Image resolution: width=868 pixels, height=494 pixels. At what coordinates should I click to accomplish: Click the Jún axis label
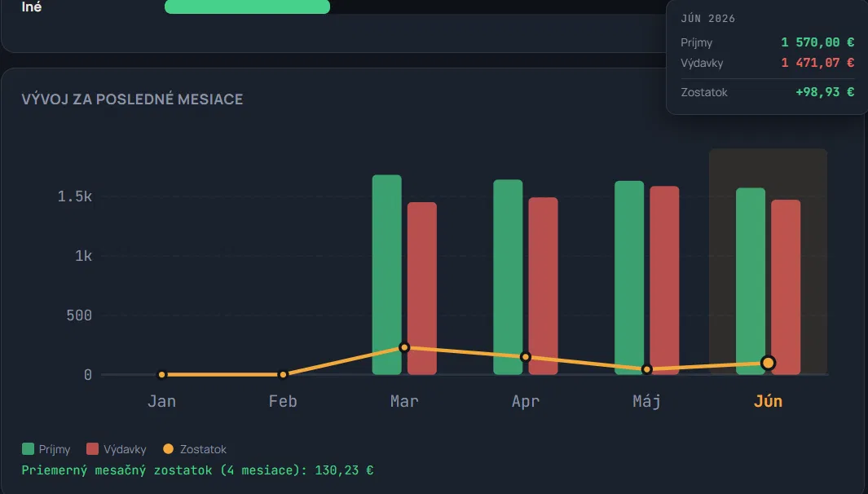tap(768, 401)
